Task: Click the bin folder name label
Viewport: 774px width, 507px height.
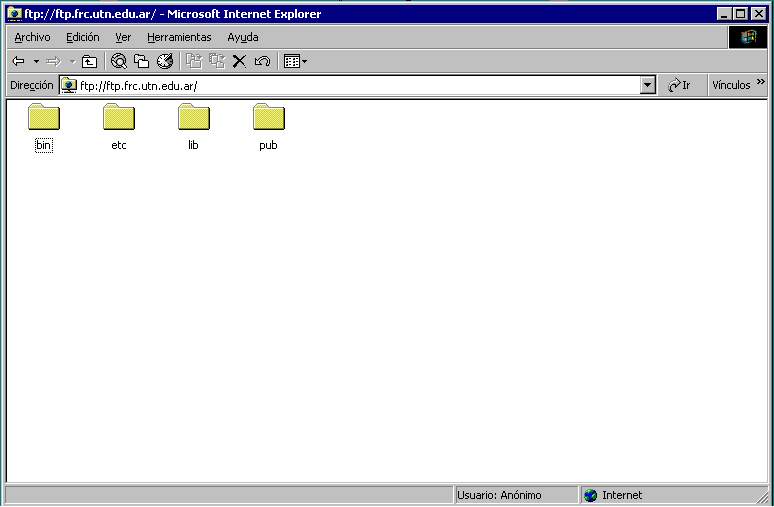Action: tap(43, 145)
